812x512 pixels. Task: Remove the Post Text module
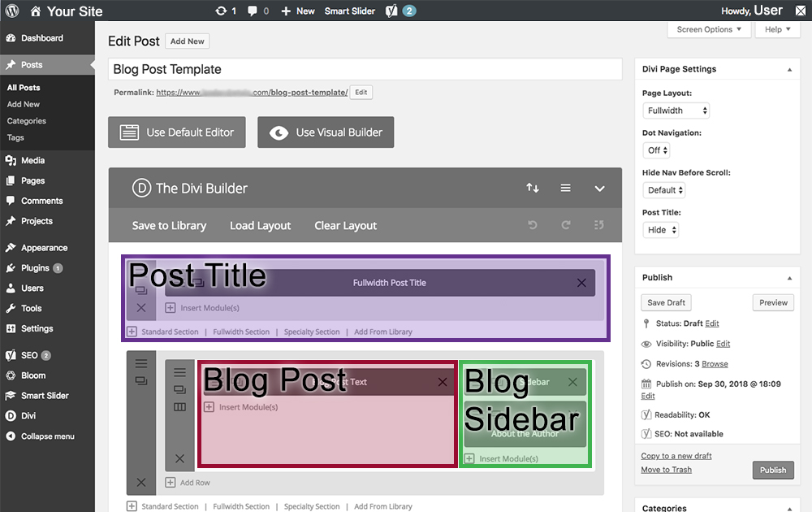pyautogui.click(x=443, y=382)
